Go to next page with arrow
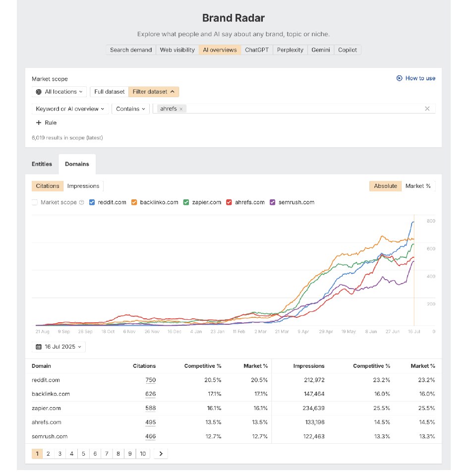The image size is (476, 476). tap(161, 454)
